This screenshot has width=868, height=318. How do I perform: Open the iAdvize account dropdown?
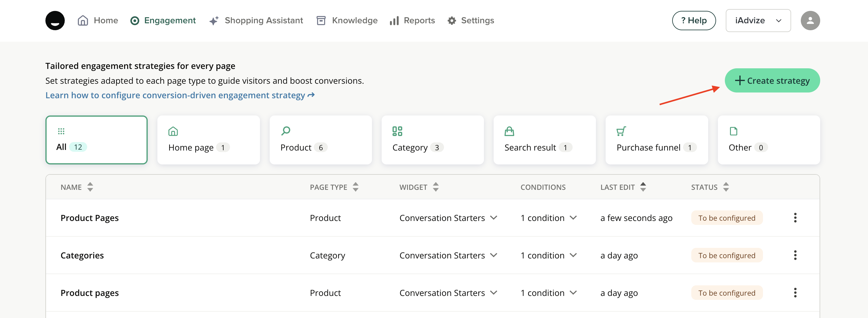coord(758,21)
